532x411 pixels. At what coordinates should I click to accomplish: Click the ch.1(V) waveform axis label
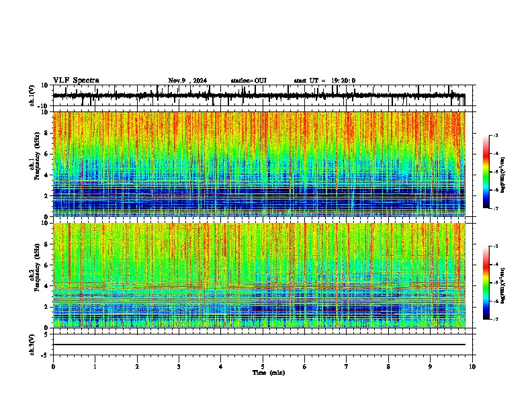click(32, 95)
